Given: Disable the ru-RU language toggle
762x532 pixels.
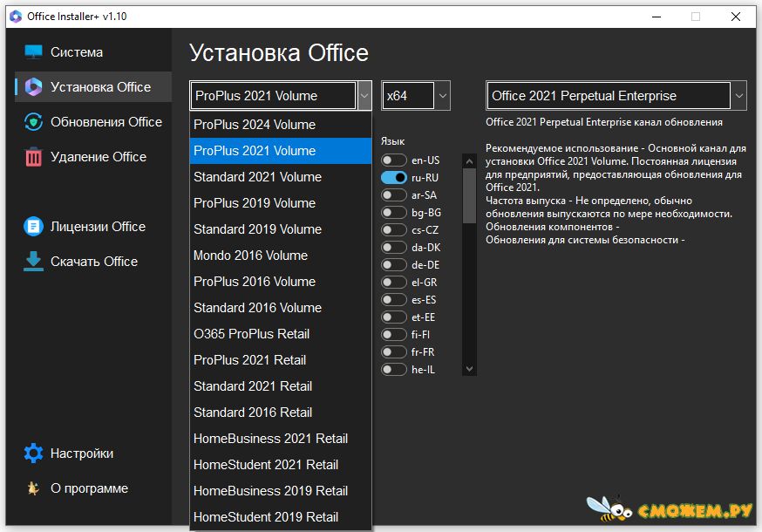Looking at the screenshot, I should [x=393, y=178].
